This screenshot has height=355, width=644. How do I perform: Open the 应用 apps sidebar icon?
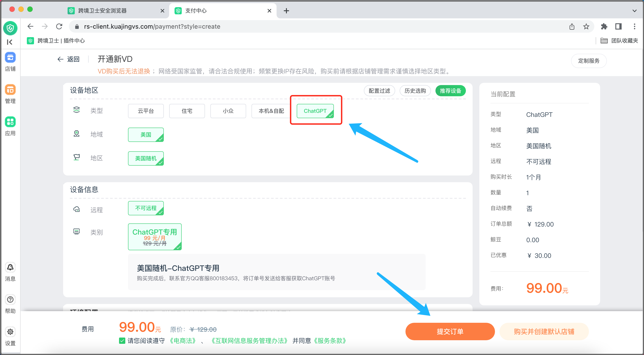click(10, 122)
